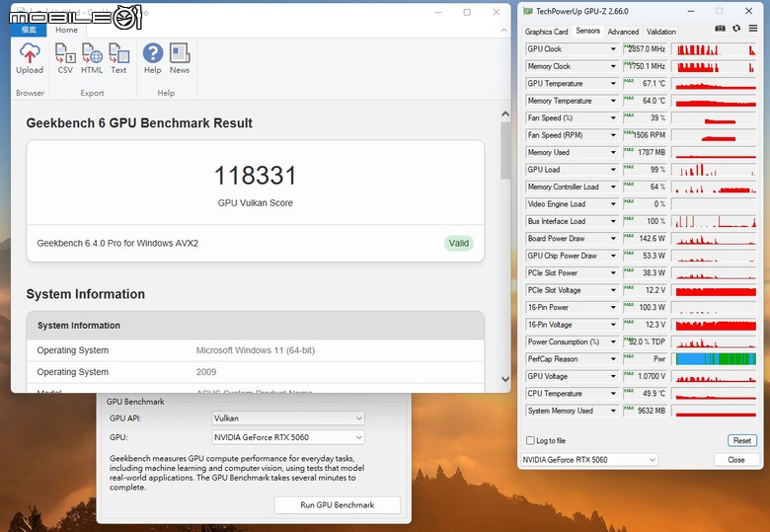Click the Valid badge
The image size is (770, 532).
click(459, 243)
